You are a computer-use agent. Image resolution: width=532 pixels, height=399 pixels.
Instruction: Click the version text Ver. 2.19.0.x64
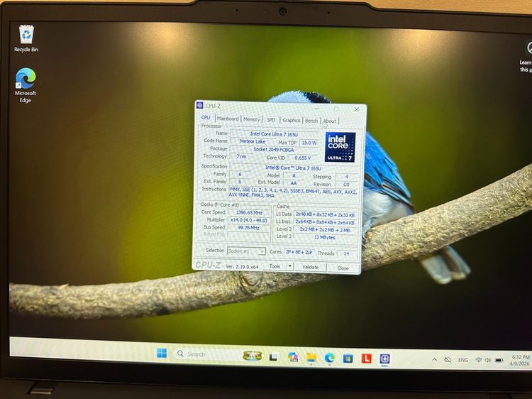tap(243, 266)
